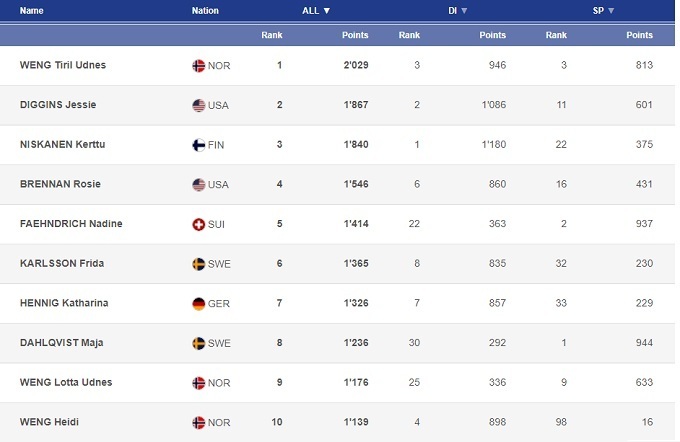This screenshot has height=442, width=680.
Task: Click the Finland flag beside Kerttu Niskanen
Action: pos(198,145)
